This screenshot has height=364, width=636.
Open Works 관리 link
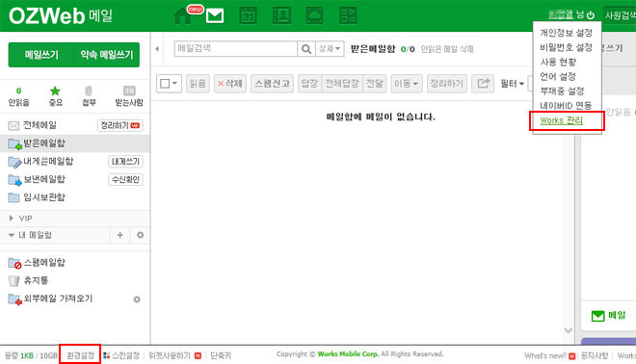(x=562, y=120)
